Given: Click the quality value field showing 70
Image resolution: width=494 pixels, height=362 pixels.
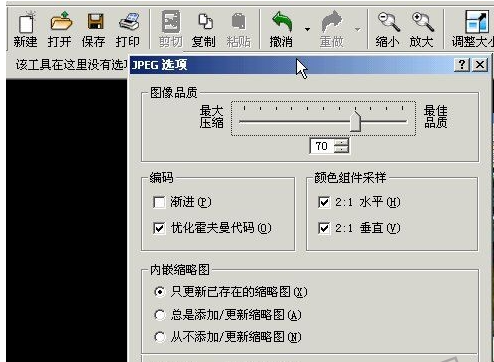Looking at the screenshot, I should [322, 146].
